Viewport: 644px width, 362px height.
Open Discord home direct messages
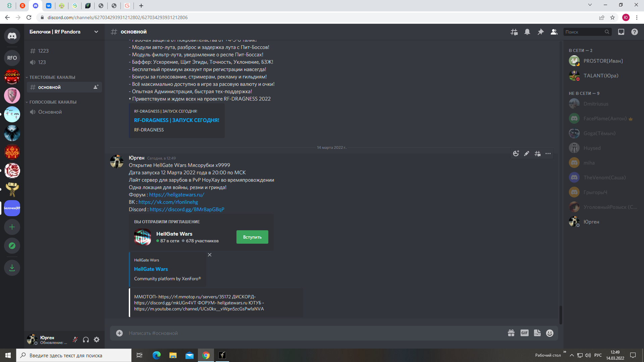12,36
